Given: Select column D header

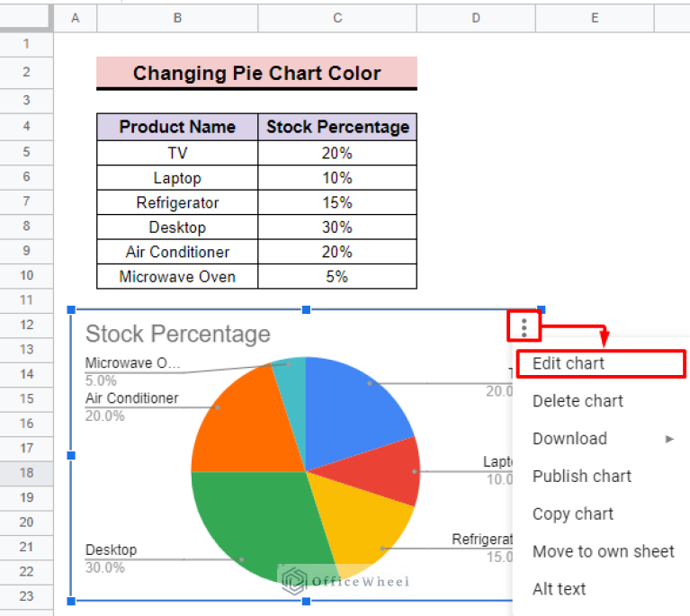Looking at the screenshot, I should [x=476, y=18].
